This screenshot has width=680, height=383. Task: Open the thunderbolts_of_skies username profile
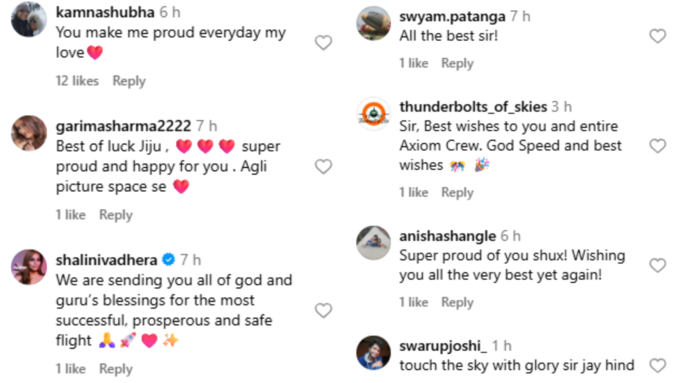click(x=473, y=107)
